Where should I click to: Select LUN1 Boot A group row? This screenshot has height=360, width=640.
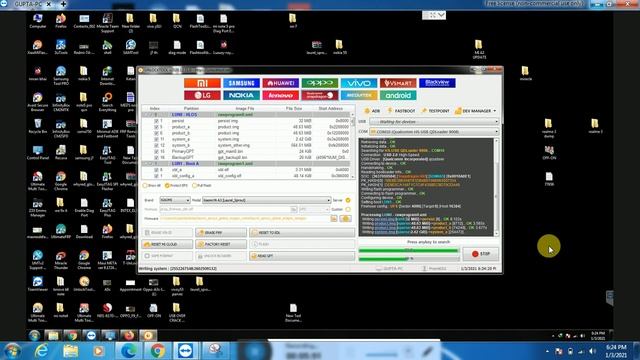click(245, 164)
